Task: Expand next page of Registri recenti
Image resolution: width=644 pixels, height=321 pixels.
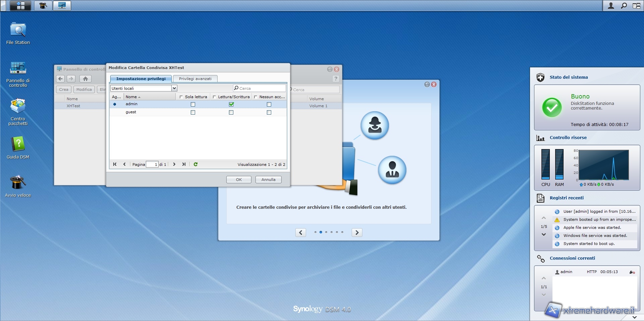Action: pos(544,235)
